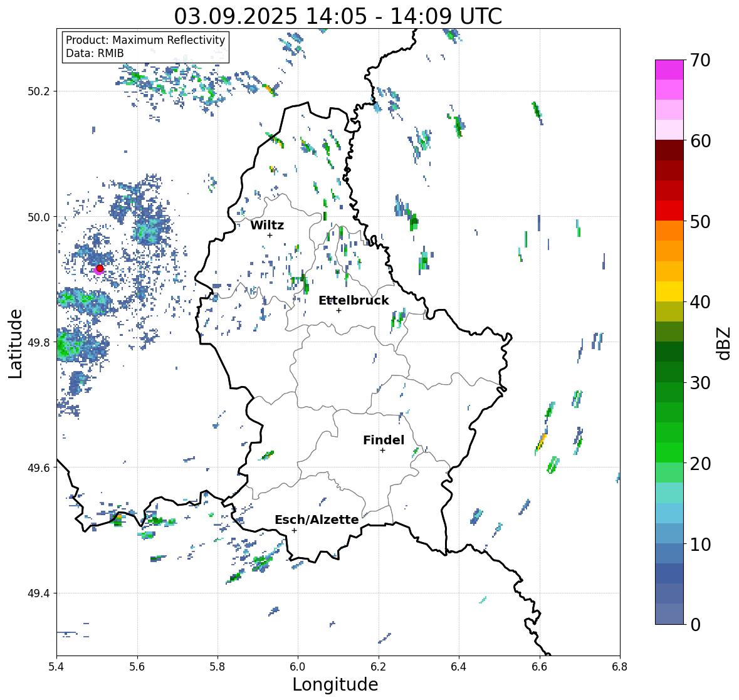Click the dBZ colorbar unit label
The image size is (739, 700).
[x=725, y=343]
